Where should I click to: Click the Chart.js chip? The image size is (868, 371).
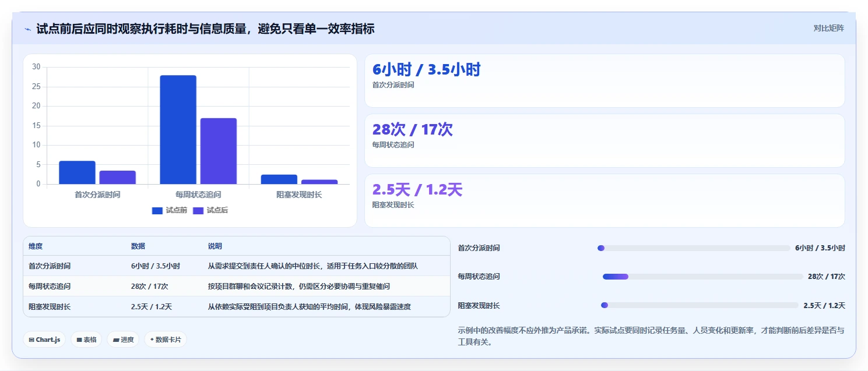(44, 340)
